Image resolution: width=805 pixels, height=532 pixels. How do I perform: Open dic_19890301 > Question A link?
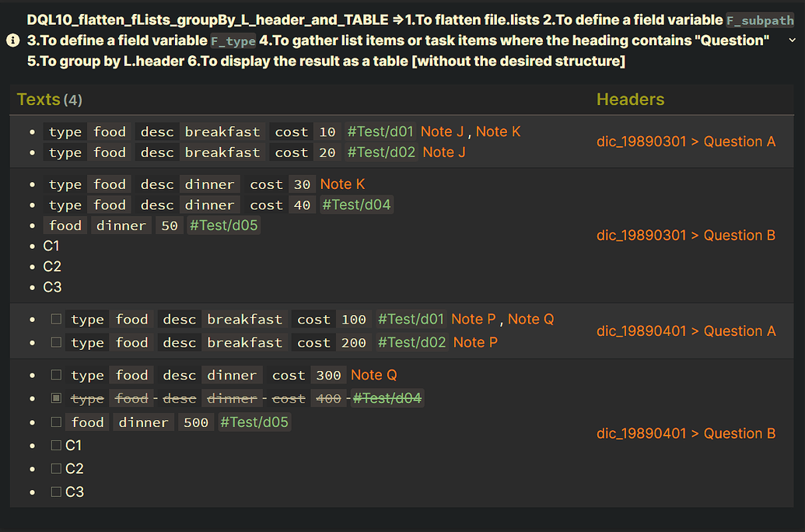[x=685, y=142]
